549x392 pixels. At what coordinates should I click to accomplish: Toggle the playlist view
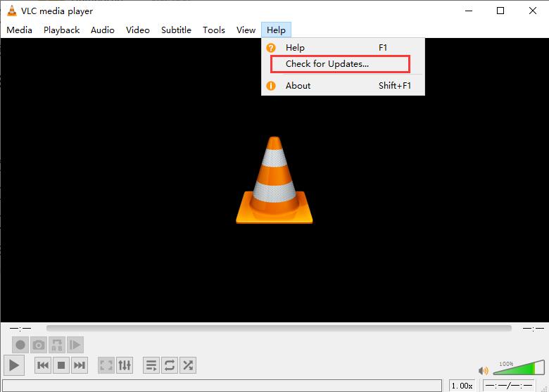point(151,365)
